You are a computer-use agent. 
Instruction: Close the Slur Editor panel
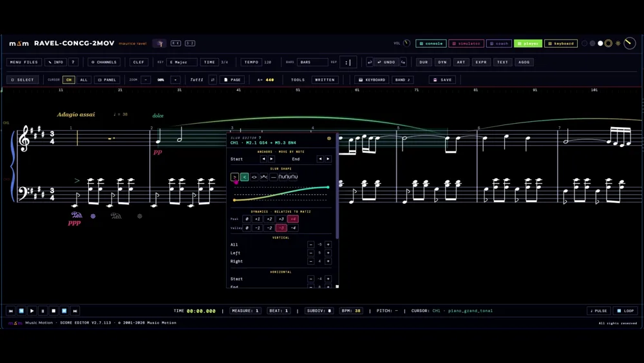328,139
